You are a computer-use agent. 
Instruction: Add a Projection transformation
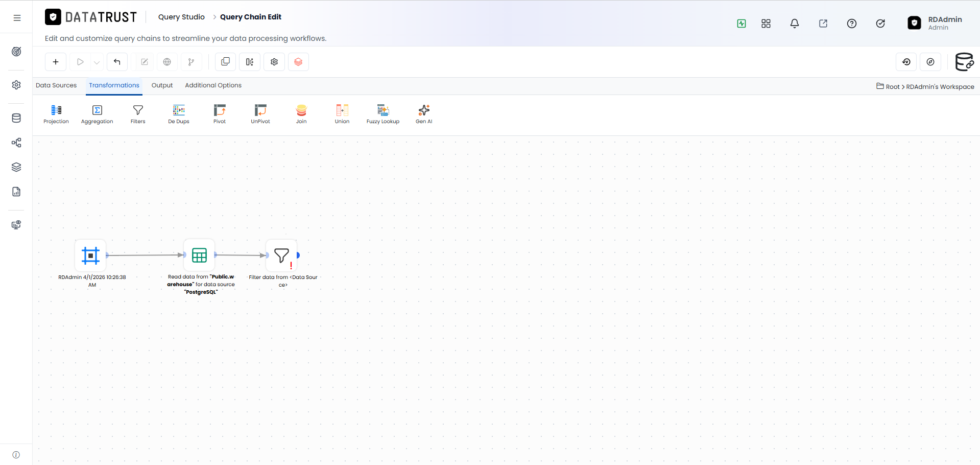tap(56, 114)
